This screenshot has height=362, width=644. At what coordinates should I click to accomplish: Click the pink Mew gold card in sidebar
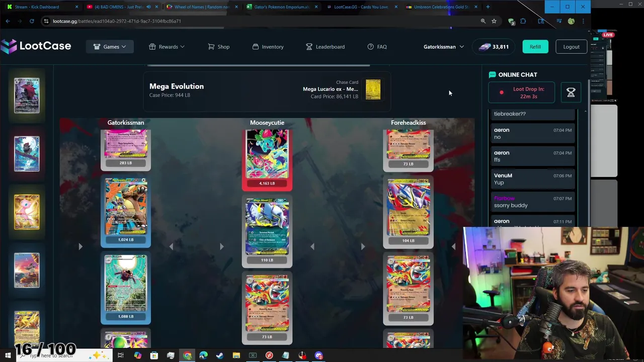tap(27, 212)
